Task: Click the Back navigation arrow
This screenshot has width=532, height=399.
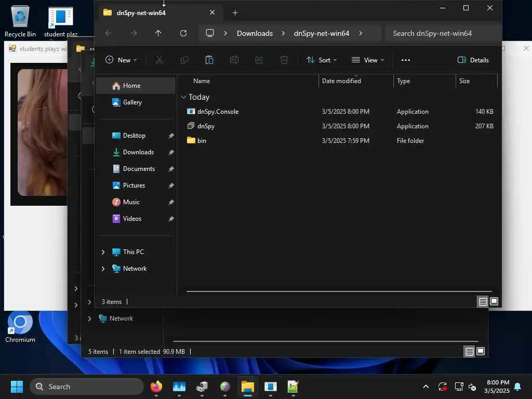Action: coord(108,33)
